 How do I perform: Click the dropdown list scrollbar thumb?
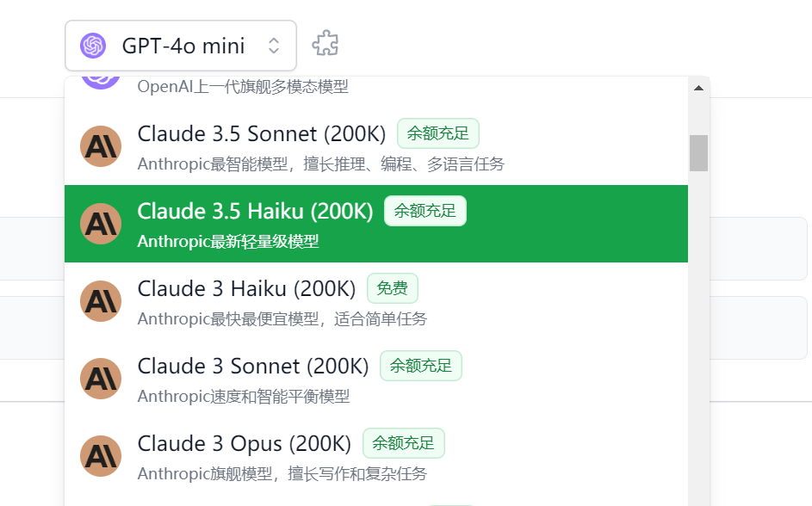click(698, 152)
